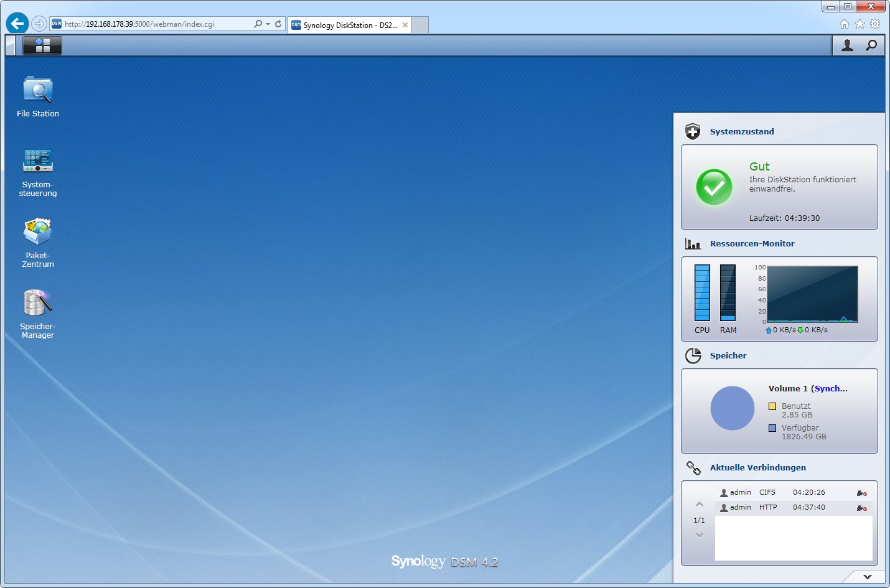Go to previous connections page arrow
Screen dimensions: 890x588
coord(700,505)
